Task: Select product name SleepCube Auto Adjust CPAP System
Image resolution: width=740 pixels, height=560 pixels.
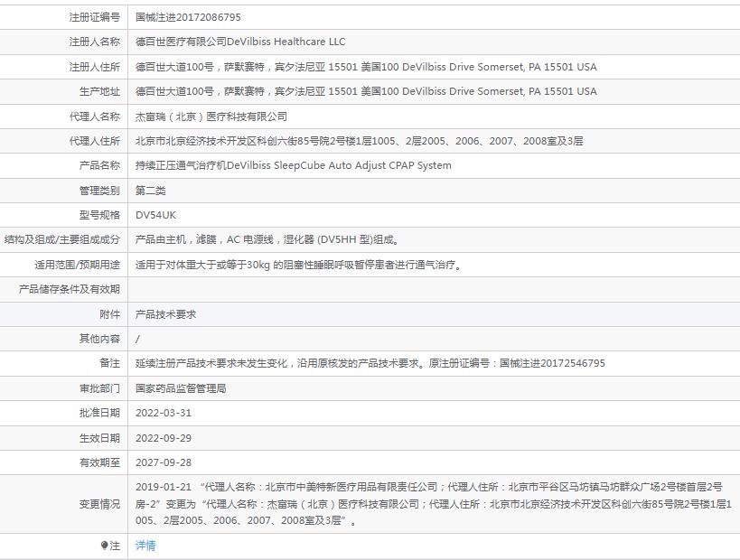Action: 362,165
